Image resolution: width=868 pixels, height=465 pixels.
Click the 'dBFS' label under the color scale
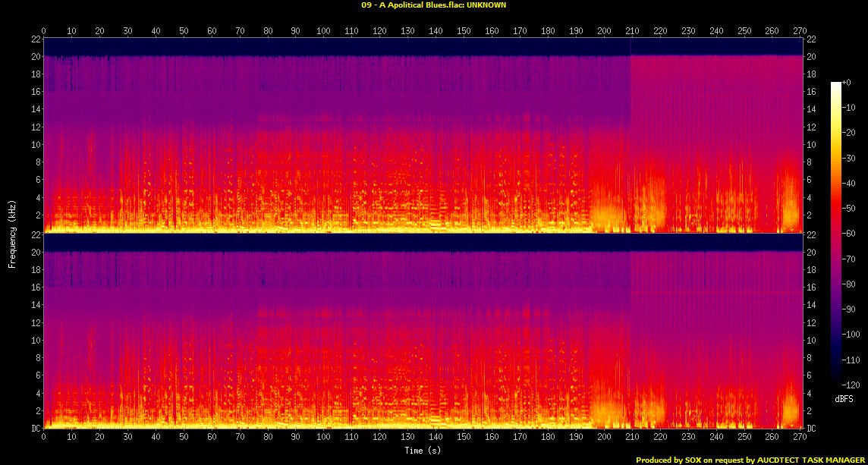[x=844, y=398]
